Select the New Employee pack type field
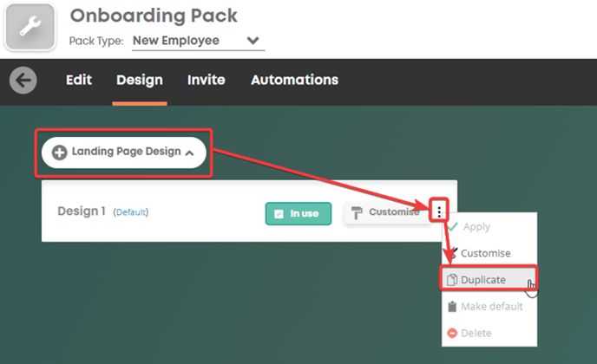The width and height of the screenshot is (597, 364). (x=198, y=41)
